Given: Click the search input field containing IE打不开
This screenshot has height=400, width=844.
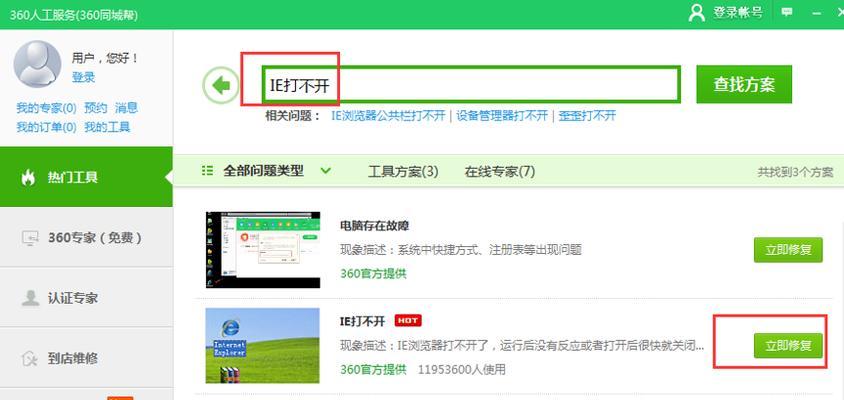Looking at the screenshot, I should tap(471, 84).
